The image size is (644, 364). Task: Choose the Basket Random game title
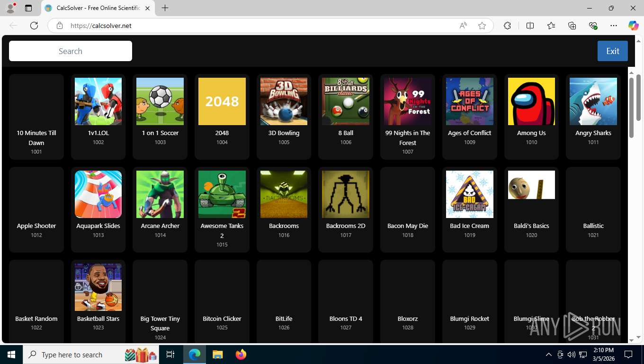coord(36,319)
